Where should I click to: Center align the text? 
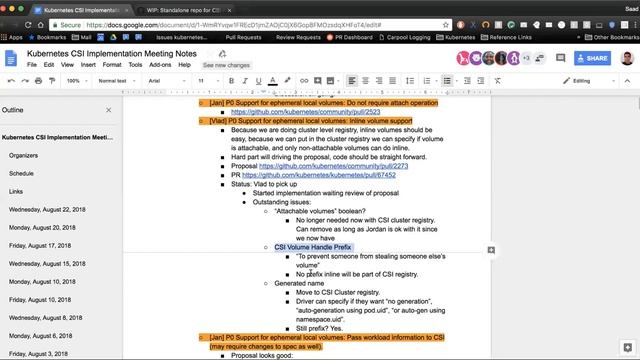365,81
